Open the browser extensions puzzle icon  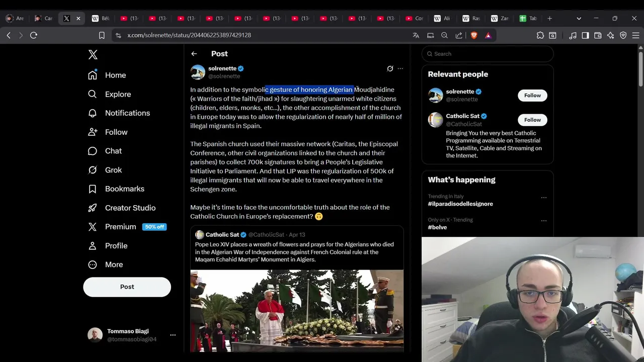(540, 35)
